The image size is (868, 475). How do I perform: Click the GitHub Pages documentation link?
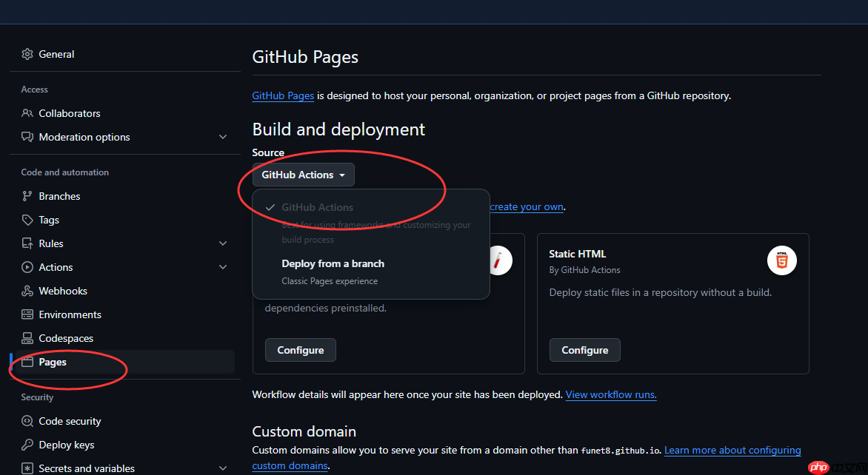point(283,95)
